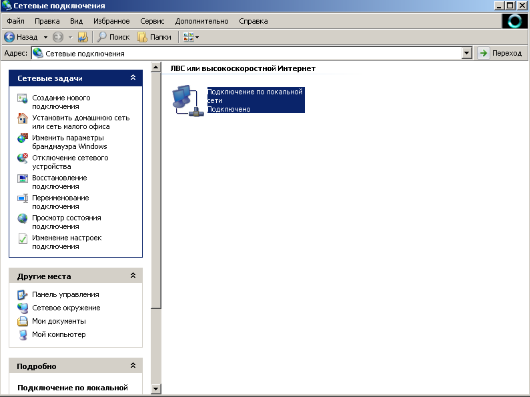Click the Forward arrow icon in toolbar

(58, 37)
